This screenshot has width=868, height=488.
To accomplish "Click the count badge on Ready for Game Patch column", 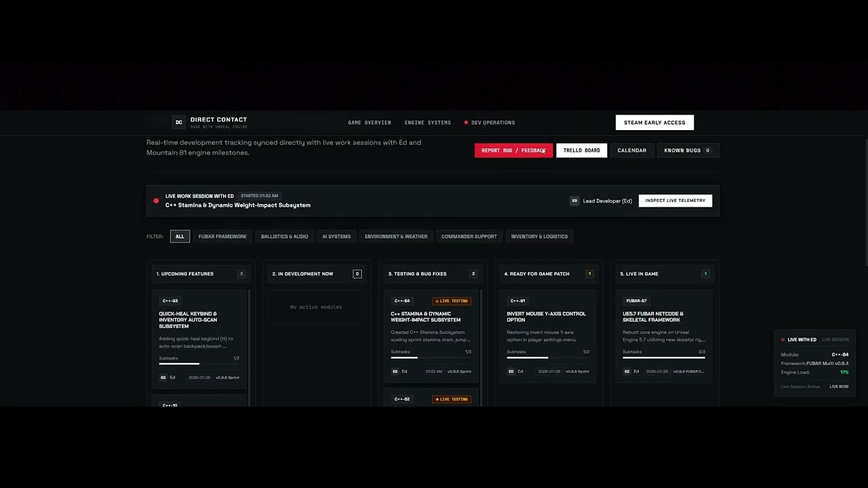I will pos(589,274).
